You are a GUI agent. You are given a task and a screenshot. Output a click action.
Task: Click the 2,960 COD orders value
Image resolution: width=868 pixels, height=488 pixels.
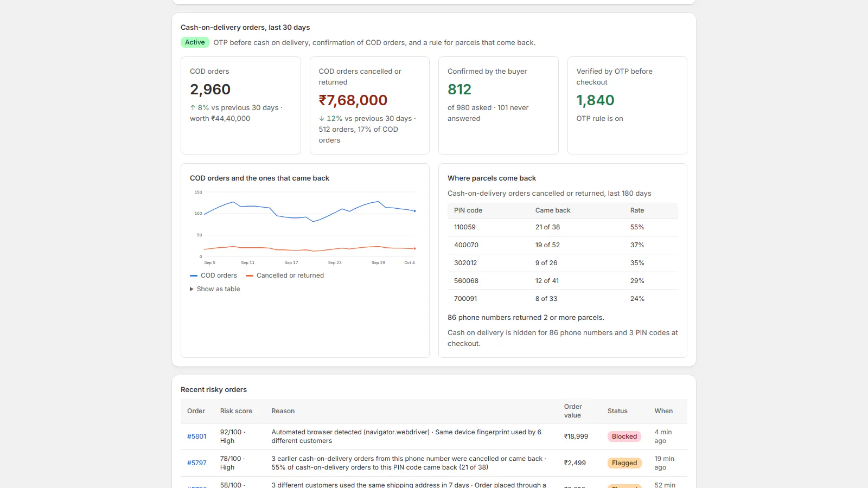(210, 89)
